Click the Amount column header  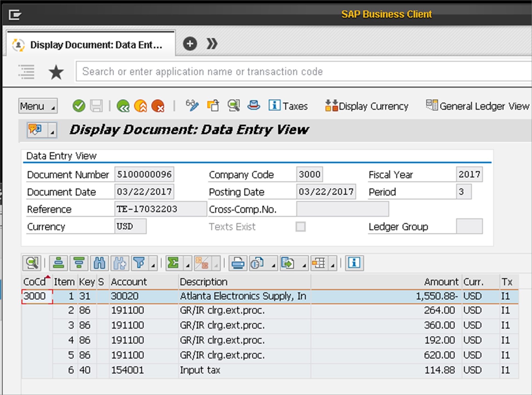tap(386, 282)
